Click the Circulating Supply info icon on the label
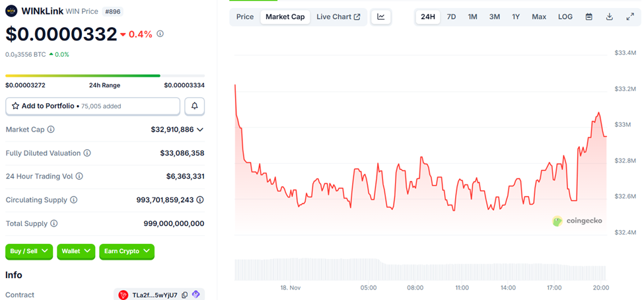The image size is (644, 300). pyautogui.click(x=73, y=200)
